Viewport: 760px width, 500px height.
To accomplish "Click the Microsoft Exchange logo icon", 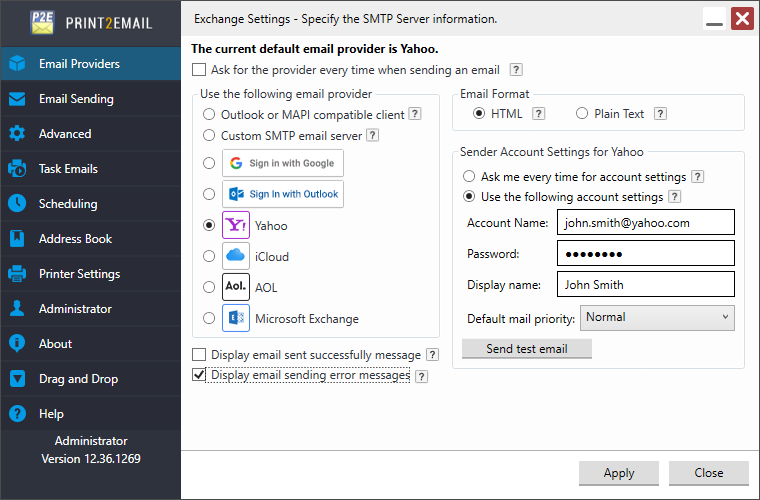I will [x=236, y=319].
